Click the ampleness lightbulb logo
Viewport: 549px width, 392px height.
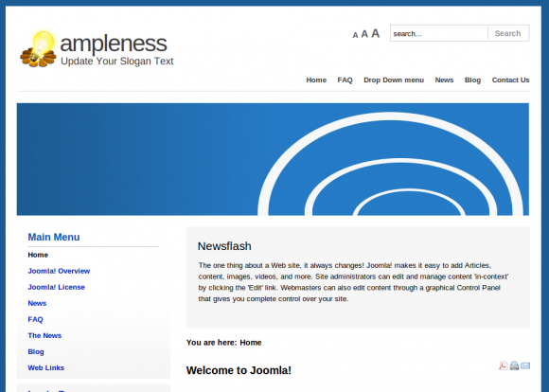(x=38, y=48)
